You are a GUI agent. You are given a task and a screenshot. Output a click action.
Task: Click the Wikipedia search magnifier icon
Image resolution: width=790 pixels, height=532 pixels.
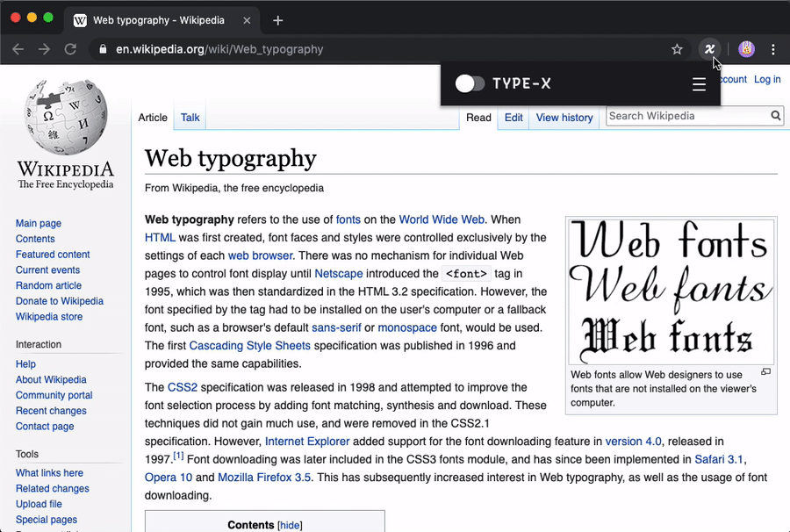[x=776, y=116]
